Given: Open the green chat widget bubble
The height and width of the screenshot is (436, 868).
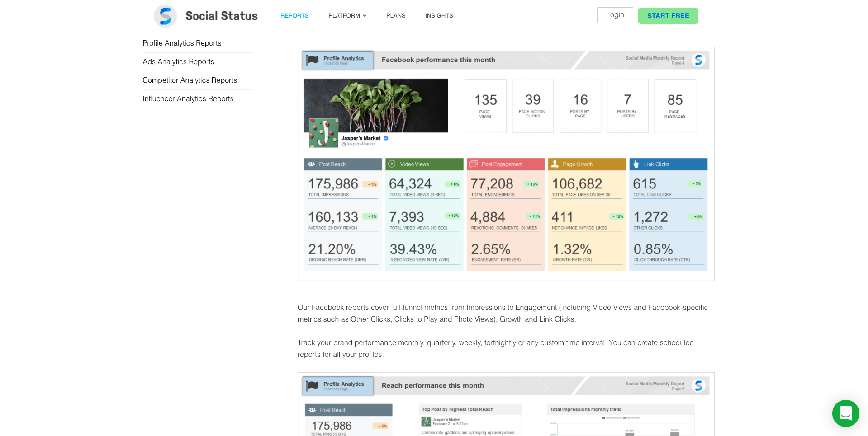Looking at the screenshot, I should coord(845,413).
